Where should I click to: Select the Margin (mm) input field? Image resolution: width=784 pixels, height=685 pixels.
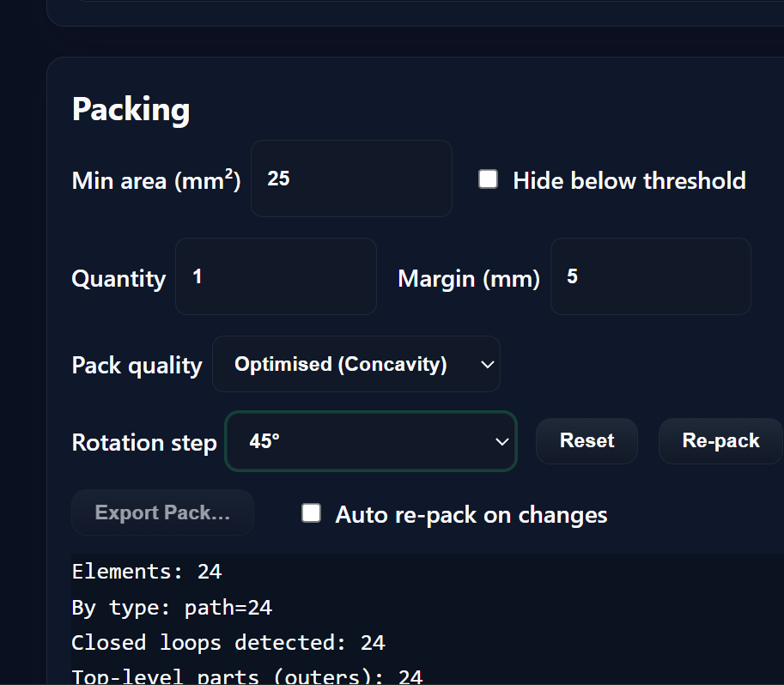650,276
